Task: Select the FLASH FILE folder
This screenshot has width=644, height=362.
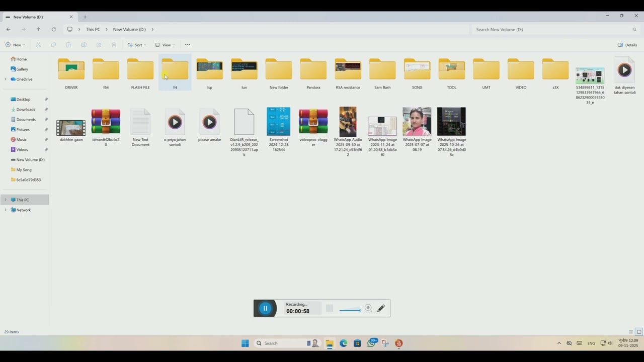Action: click(140, 73)
